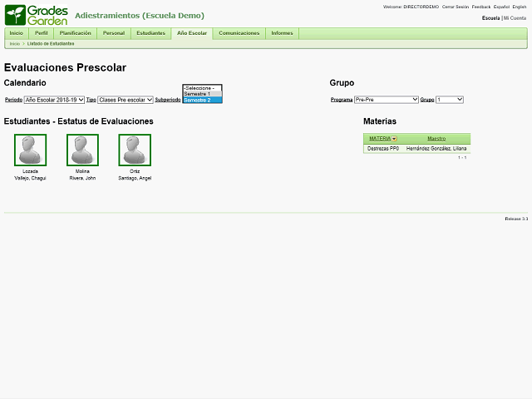Viewport: 532px width, 399px height.
Task: Open the Estudiantes tab
Action: click(150, 33)
